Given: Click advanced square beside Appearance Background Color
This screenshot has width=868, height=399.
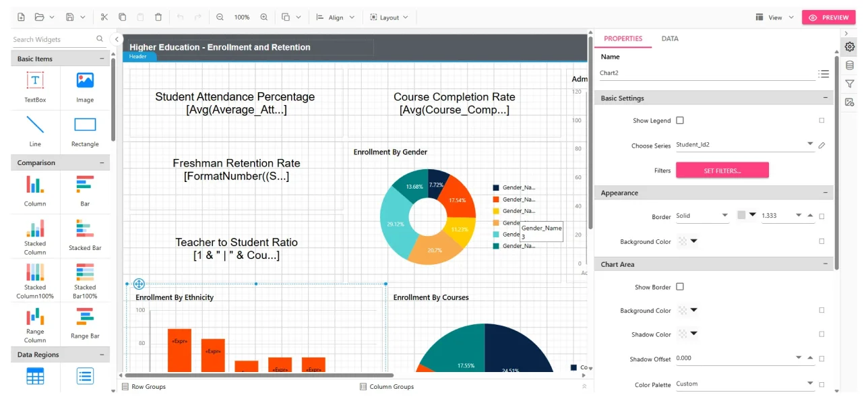Looking at the screenshot, I should (821, 241).
